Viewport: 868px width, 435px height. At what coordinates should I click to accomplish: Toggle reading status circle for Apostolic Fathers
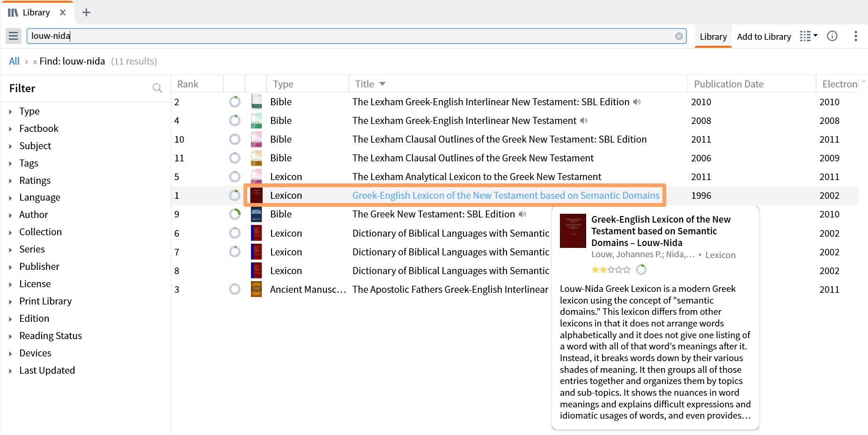click(235, 290)
